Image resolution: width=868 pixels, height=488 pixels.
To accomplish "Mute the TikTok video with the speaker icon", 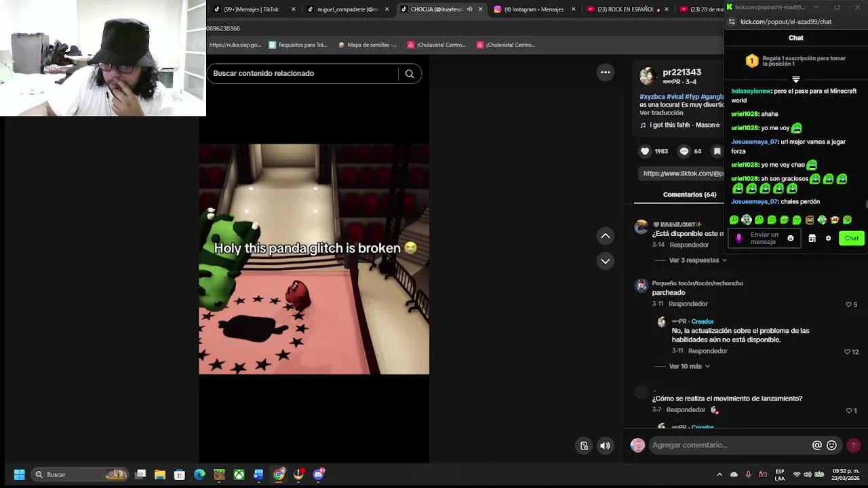I will pyautogui.click(x=605, y=445).
